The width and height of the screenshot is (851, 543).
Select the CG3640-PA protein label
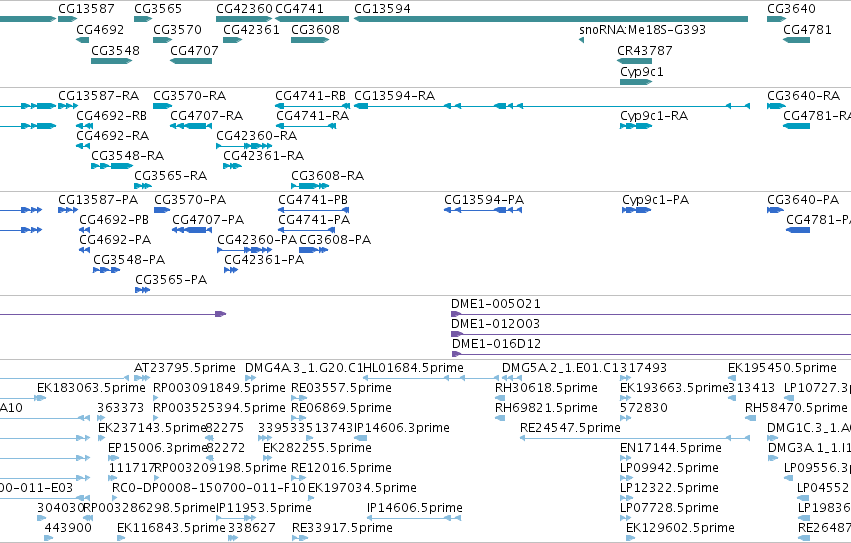pyautogui.click(x=803, y=200)
